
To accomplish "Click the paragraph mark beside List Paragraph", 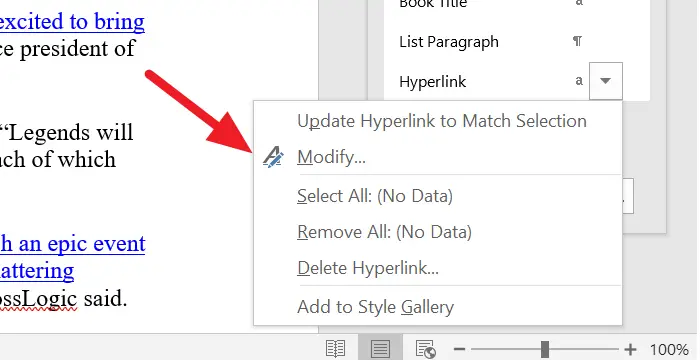I will pos(578,42).
